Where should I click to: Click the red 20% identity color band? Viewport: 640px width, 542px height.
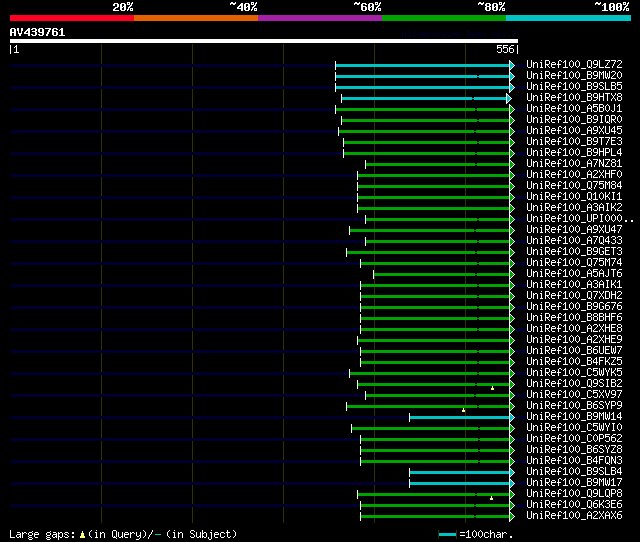72,18
